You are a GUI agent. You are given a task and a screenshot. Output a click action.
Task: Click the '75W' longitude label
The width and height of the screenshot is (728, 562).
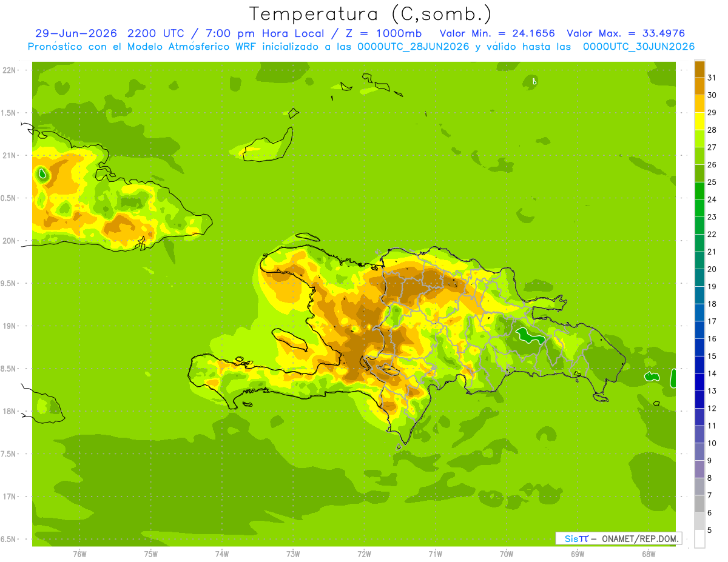click(x=151, y=554)
